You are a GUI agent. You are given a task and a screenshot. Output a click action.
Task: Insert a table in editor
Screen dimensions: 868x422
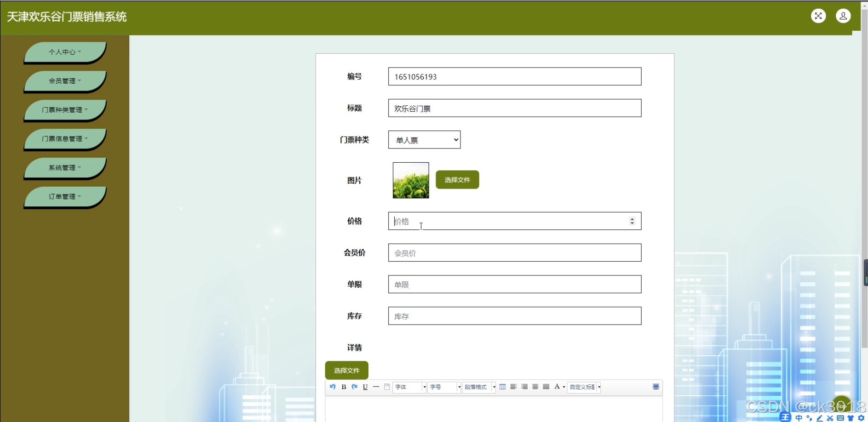tap(502, 387)
